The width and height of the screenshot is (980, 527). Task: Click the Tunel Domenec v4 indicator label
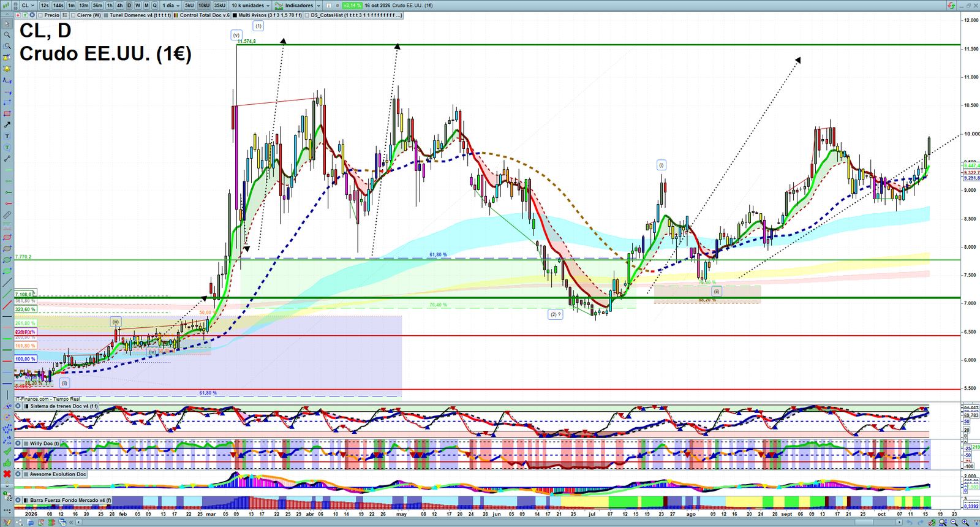tap(140, 15)
